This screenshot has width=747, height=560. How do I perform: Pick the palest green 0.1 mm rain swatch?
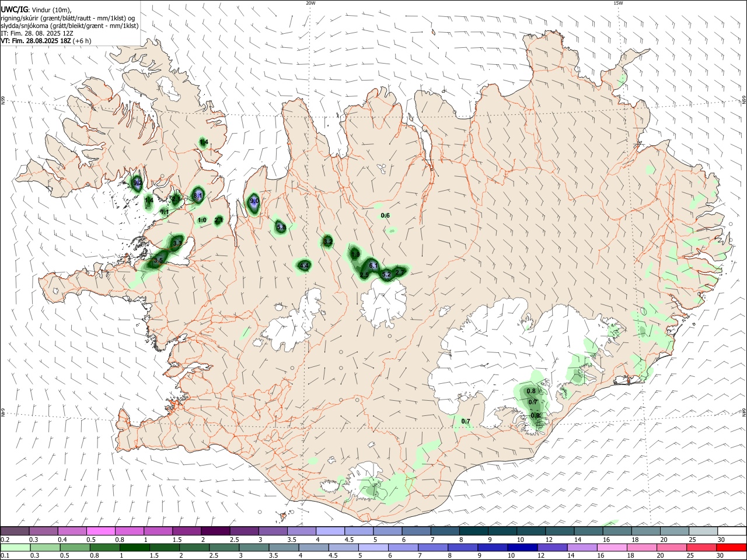pyautogui.click(x=15, y=547)
